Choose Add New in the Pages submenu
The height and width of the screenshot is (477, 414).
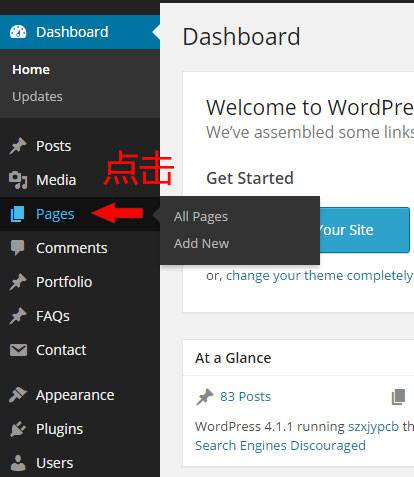tap(201, 243)
